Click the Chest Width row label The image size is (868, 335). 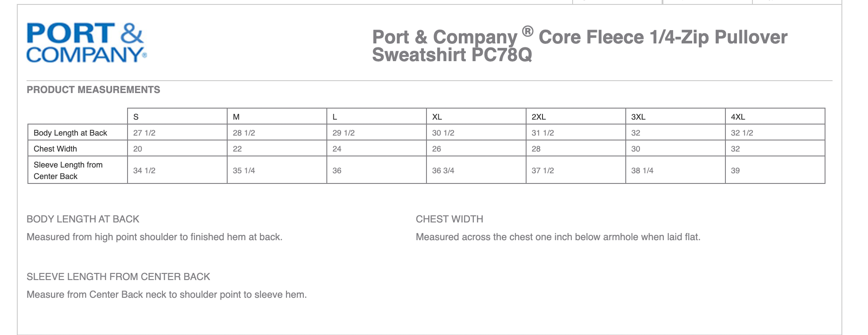[x=55, y=149]
